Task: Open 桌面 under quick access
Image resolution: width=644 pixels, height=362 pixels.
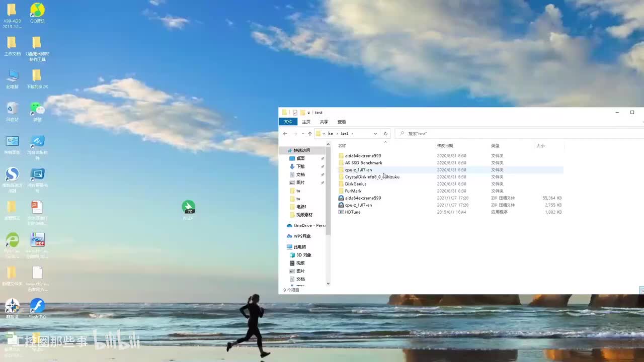Action: tap(297, 158)
